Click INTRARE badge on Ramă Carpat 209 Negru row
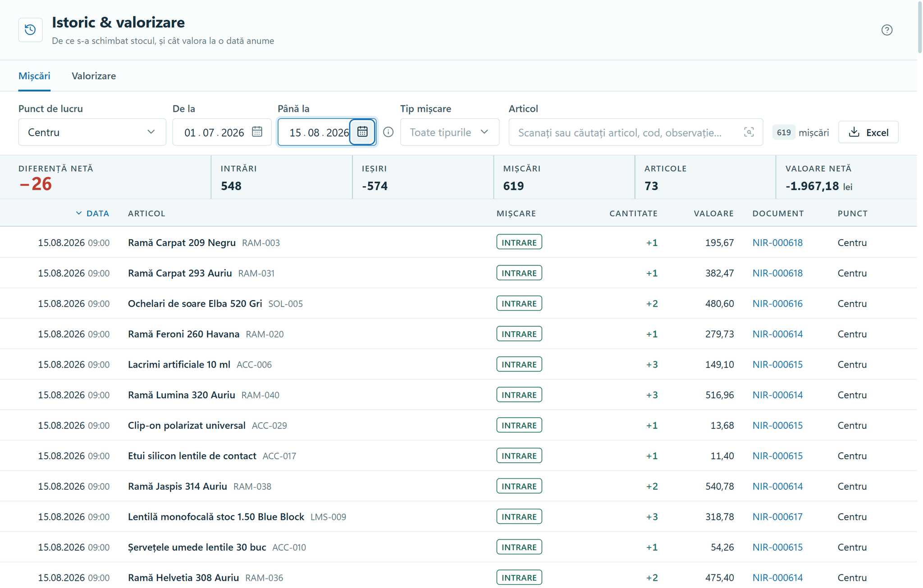Viewport: 923px width, 588px height. pos(519,242)
